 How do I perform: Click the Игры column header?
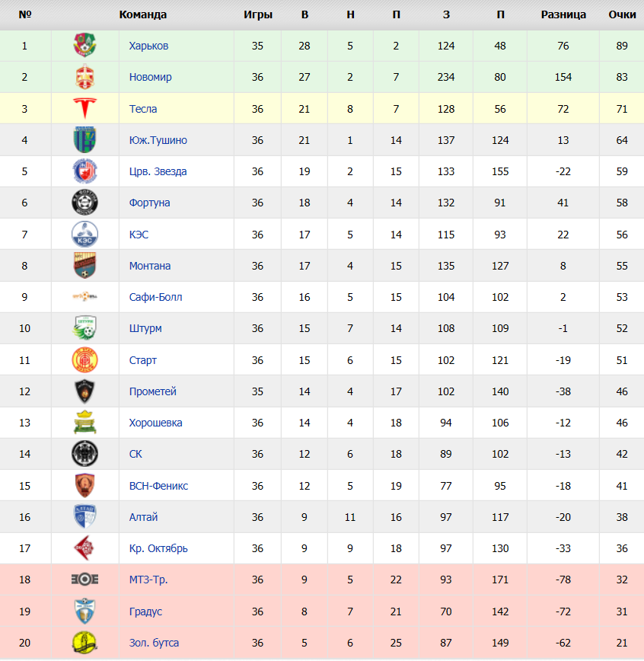258,14
